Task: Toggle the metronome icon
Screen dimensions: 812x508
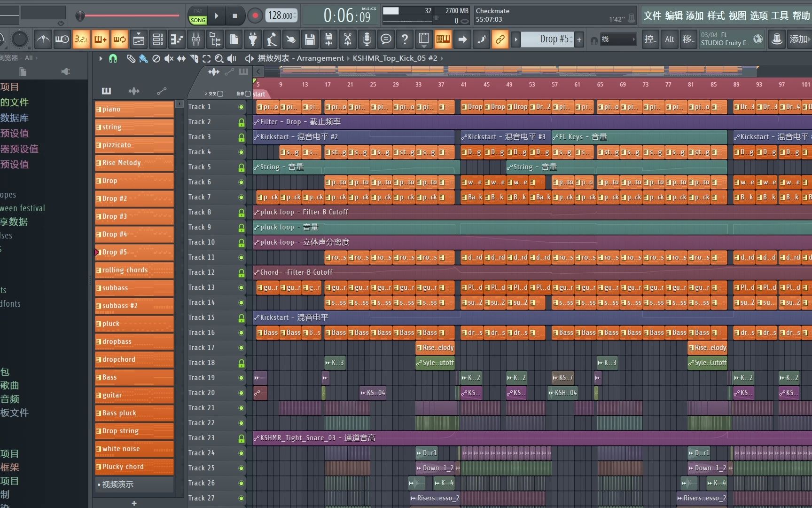Action: (x=43, y=40)
